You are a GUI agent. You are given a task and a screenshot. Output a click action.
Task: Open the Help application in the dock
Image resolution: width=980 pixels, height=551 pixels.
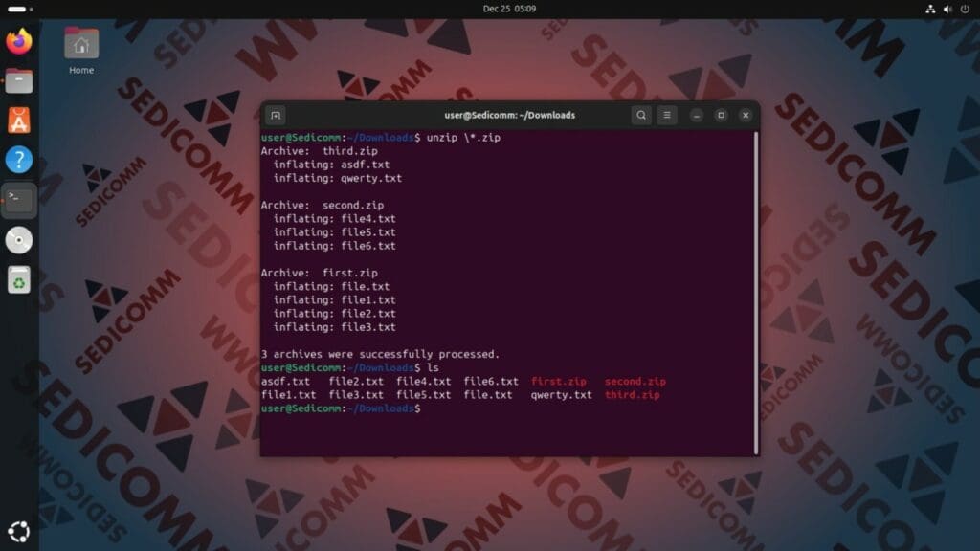19,159
